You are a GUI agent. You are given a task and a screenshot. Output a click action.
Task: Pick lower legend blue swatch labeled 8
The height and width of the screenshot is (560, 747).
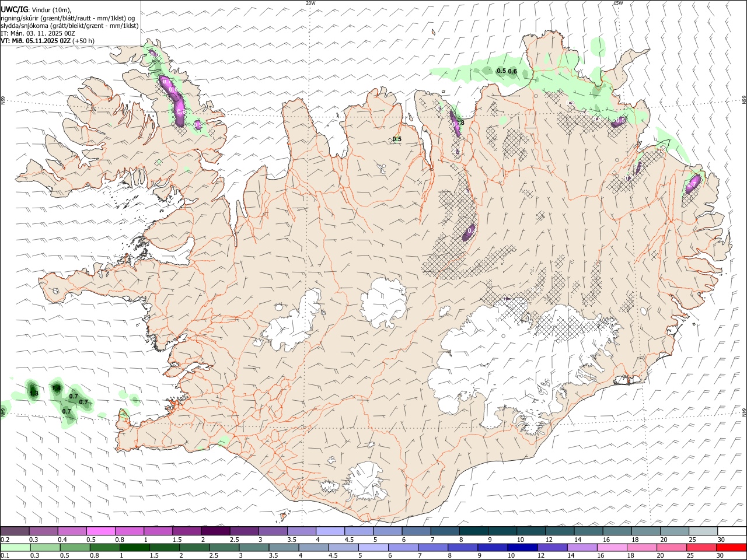click(x=463, y=548)
